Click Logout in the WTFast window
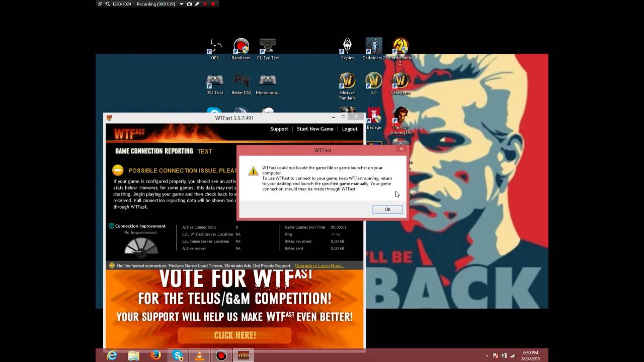 [x=350, y=129]
